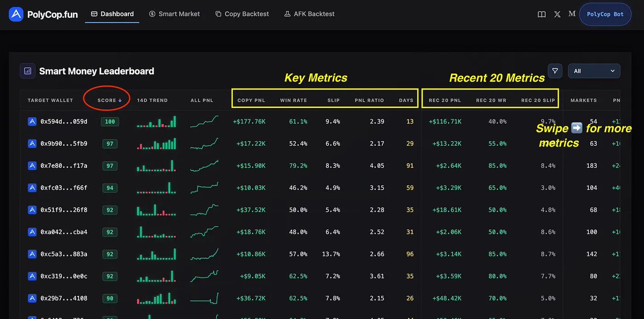The width and height of the screenshot is (644, 319).
Task: Sort by COPY PNL column header
Action: click(x=251, y=100)
